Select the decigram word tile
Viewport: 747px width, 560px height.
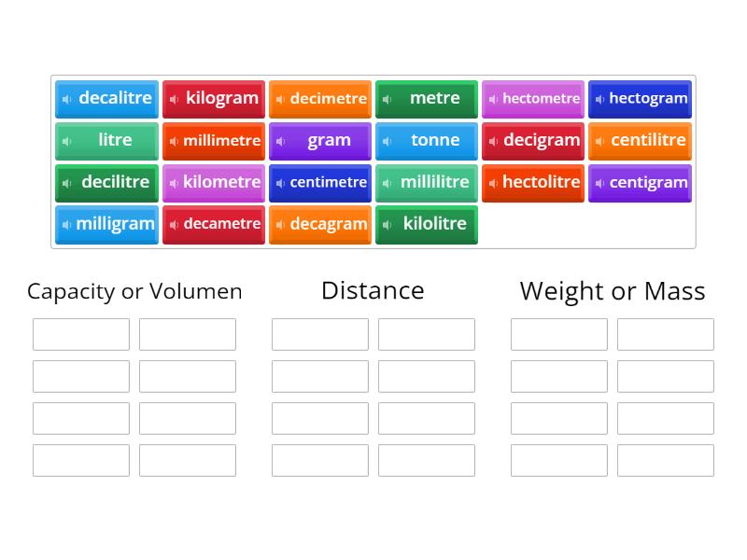[541, 140]
